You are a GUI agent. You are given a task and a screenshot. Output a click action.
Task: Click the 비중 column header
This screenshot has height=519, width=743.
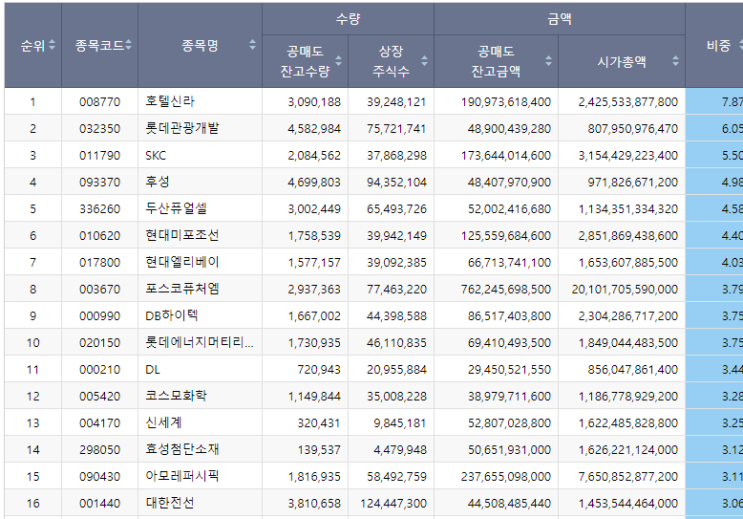pyautogui.click(x=718, y=46)
